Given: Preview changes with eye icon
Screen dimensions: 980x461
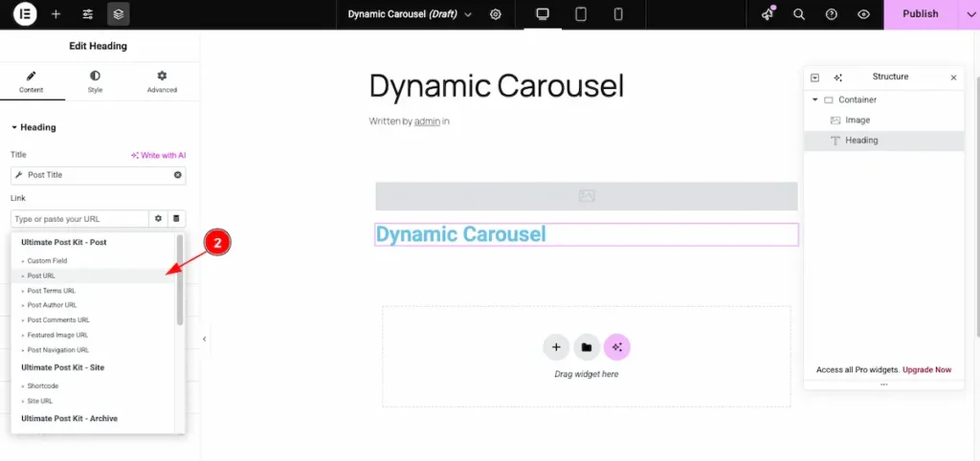Looking at the screenshot, I should pos(864,14).
